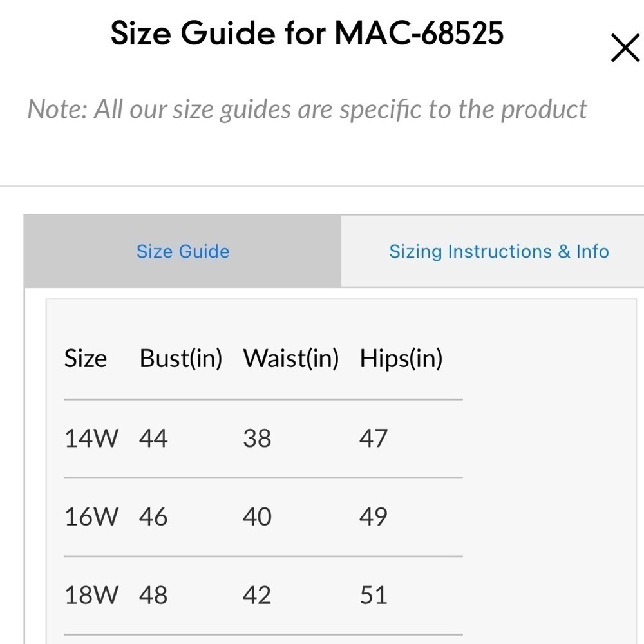This screenshot has height=644, width=644.
Task: Select the 18W size row
Action: 263,595
